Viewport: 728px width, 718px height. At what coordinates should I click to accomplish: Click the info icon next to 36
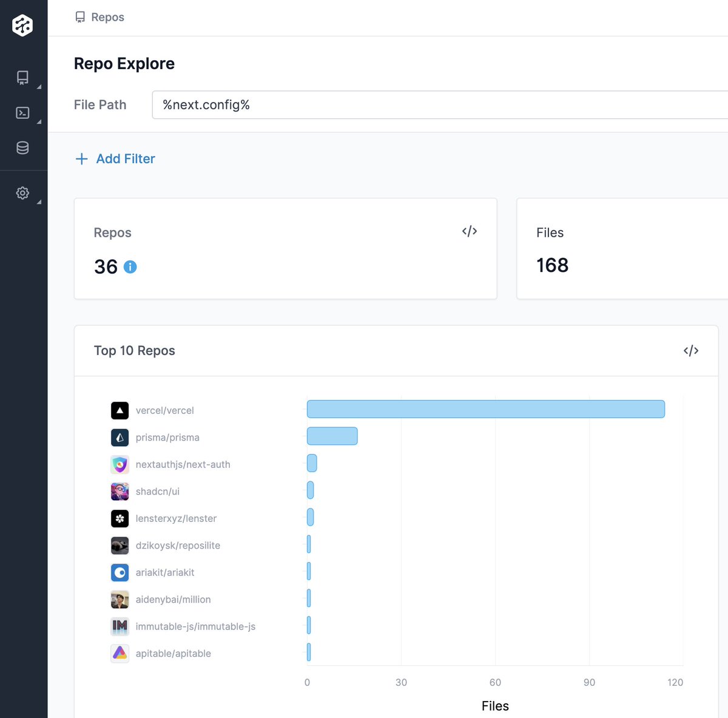pyautogui.click(x=130, y=266)
